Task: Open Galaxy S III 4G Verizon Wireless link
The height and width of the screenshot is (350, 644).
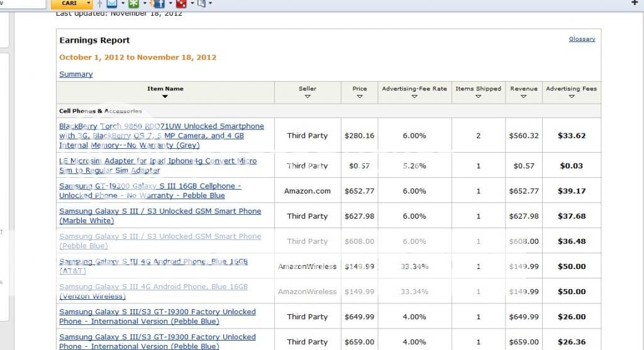Action: coord(153,292)
